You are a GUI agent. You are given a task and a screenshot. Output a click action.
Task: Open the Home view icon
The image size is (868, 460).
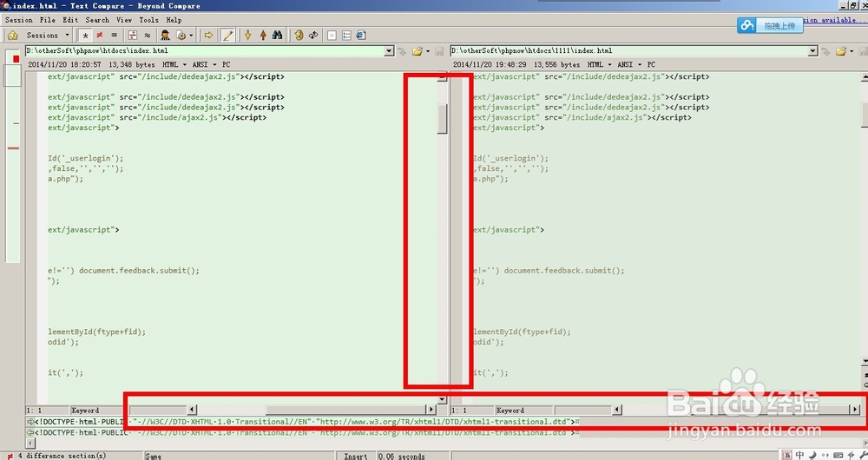pos(12,36)
